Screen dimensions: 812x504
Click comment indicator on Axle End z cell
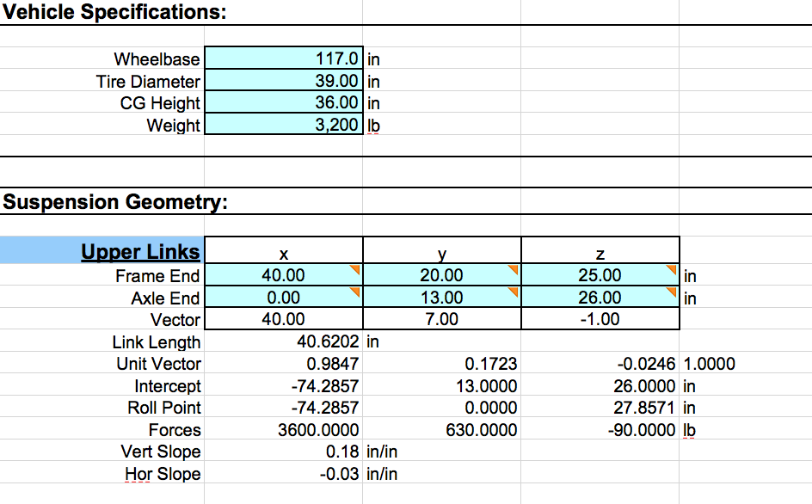[672, 291]
